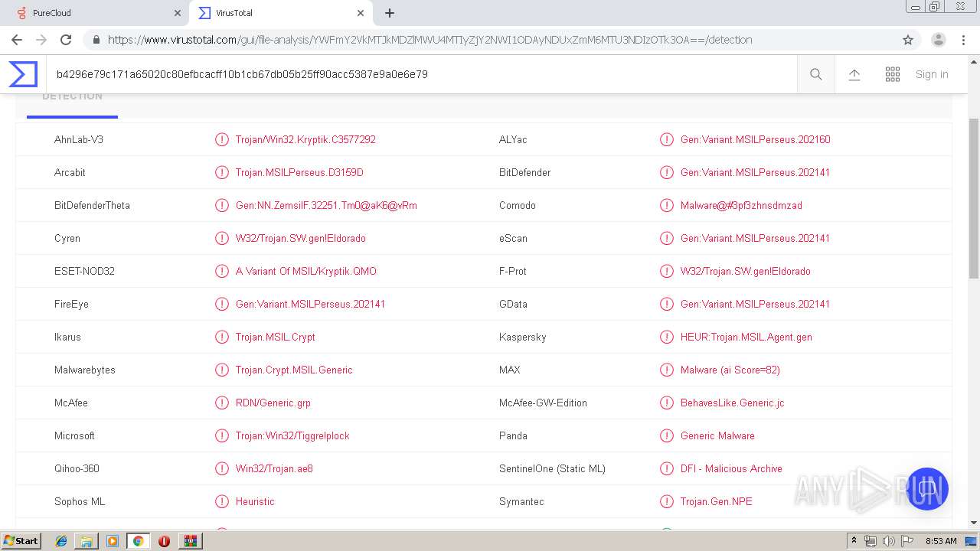Select Malware@#3pf3zhnsdmzad result
The width and height of the screenshot is (980, 551).
click(741, 205)
